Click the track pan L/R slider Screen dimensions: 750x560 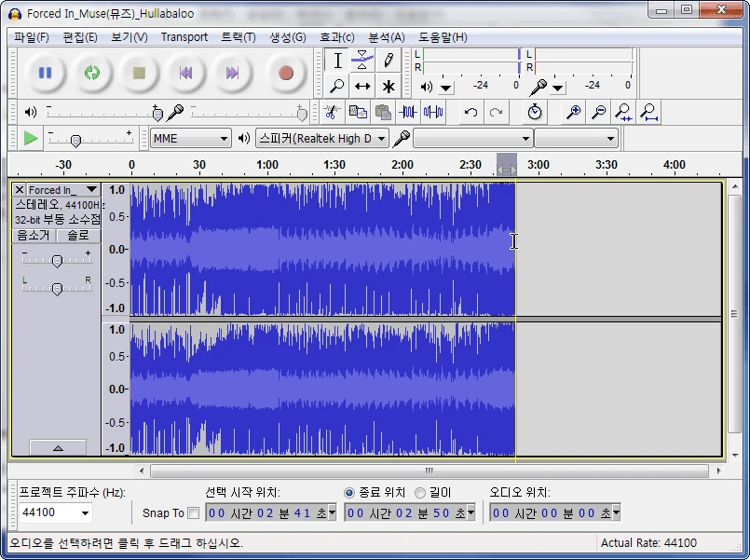(57, 288)
